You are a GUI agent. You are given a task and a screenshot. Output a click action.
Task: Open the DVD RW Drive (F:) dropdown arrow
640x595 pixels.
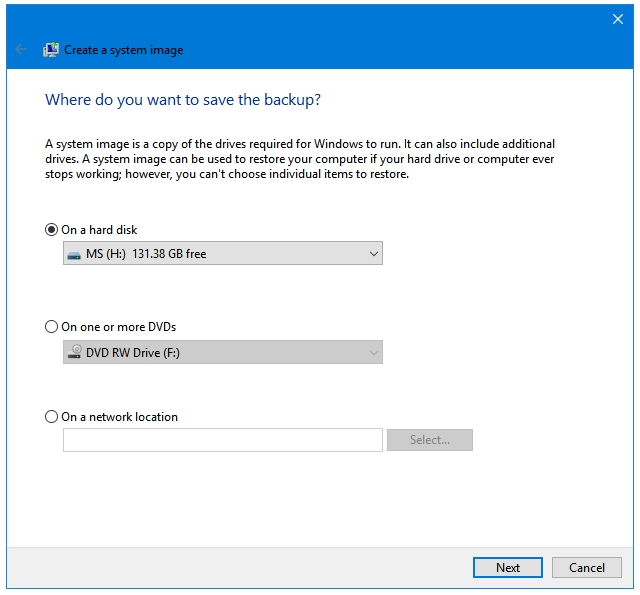click(373, 353)
